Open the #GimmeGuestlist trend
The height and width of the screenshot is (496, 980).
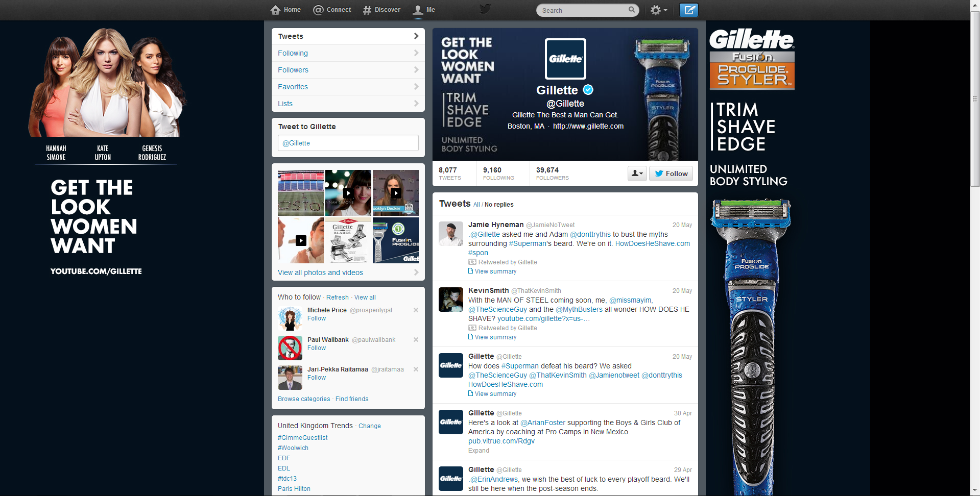click(303, 438)
